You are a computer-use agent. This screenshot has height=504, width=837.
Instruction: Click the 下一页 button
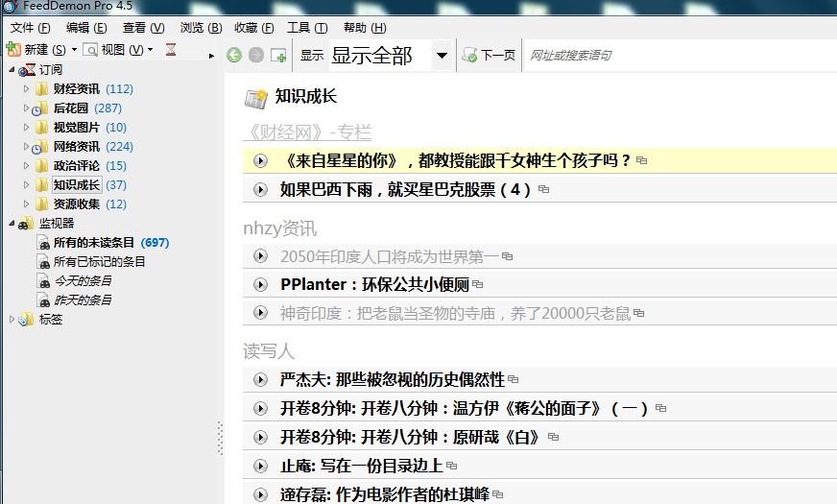489,55
